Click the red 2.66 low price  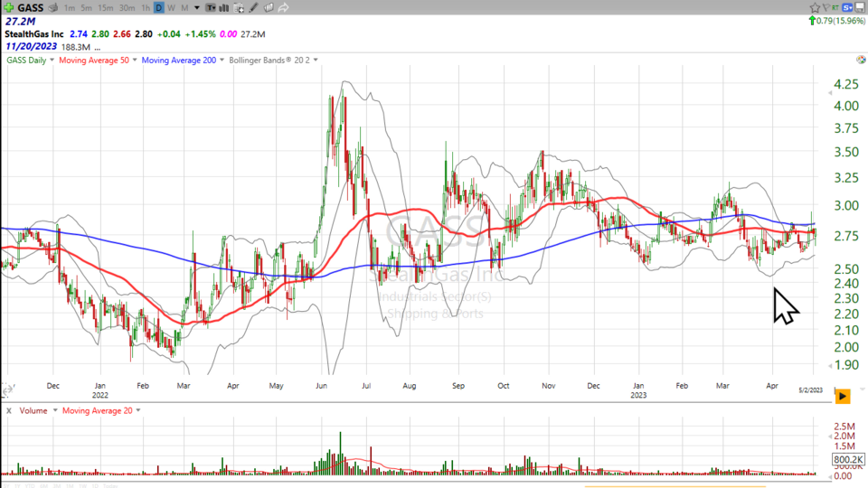point(122,33)
